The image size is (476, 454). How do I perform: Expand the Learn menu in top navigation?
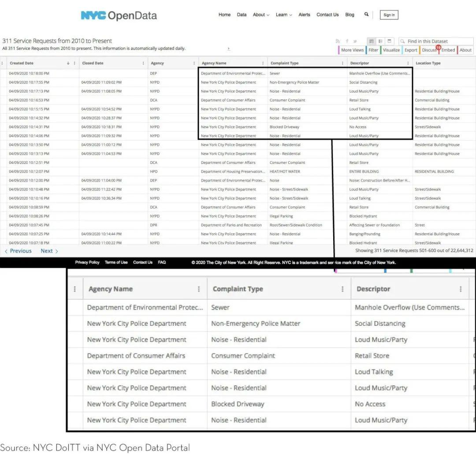(x=284, y=15)
